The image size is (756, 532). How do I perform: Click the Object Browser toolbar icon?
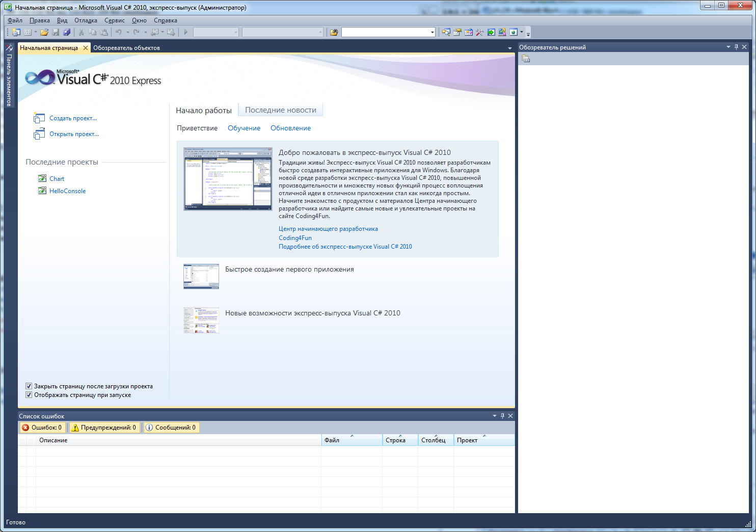click(469, 32)
